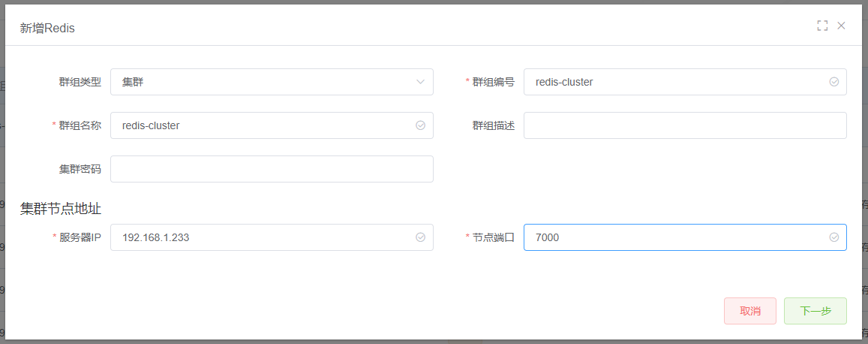Toggle fullscreen for the 新增Redis dialog
868x344 pixels.
(822, 26)
